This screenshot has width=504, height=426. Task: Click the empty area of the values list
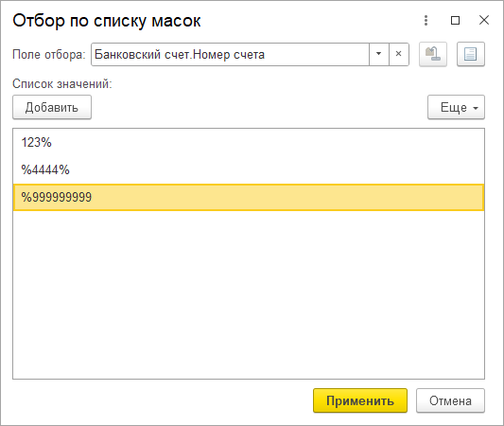pyautogui.click(x=249, y=294)
